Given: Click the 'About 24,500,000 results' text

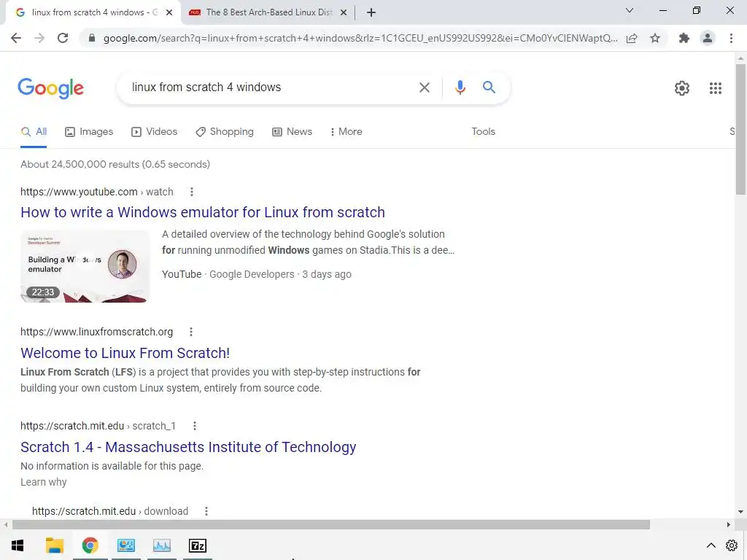Looking at the screenshot, I should tap(115, 164).
